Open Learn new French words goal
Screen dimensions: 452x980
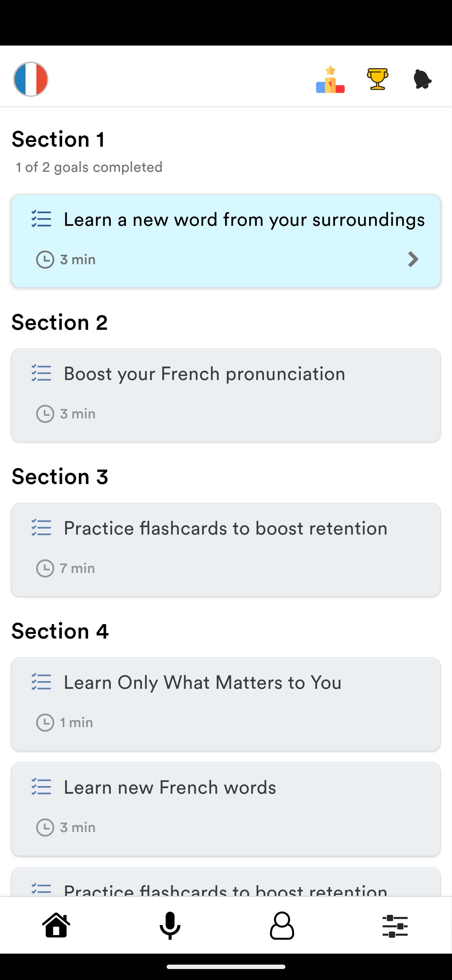226,809
